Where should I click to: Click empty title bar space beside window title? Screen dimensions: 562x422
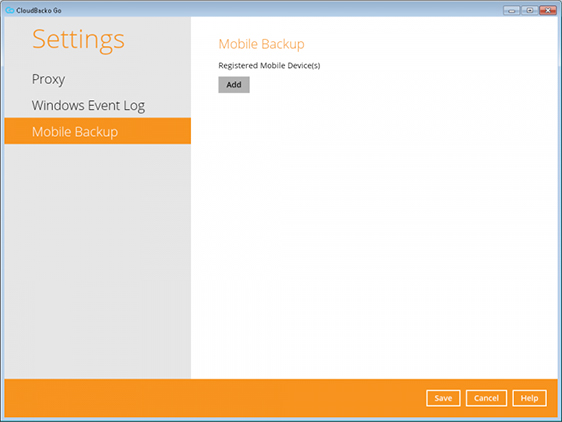coord(280,10)
